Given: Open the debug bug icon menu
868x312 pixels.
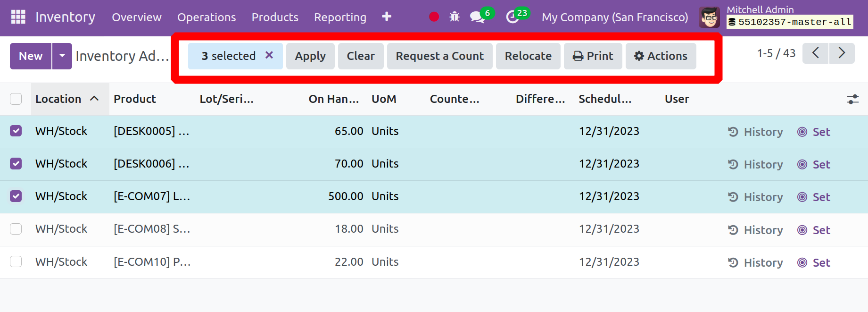Looking at the screenshot, I should pyautogui.click(x=455, y=17).
